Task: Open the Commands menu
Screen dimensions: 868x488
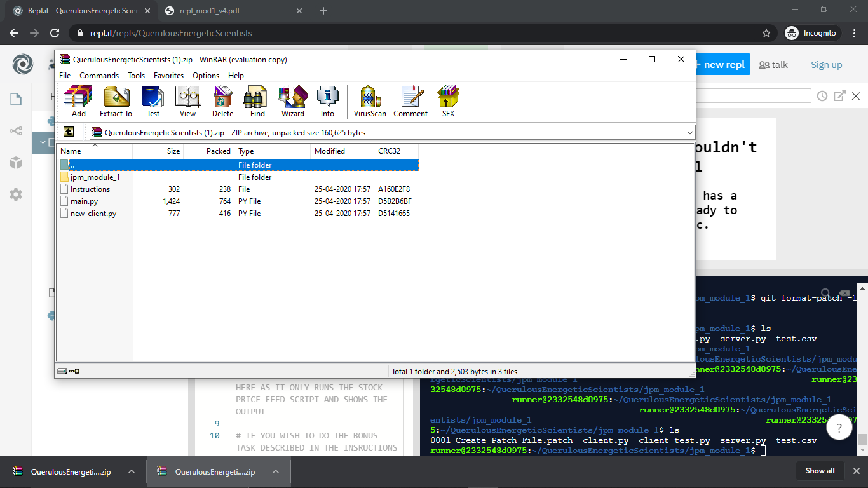Action: 99,75
